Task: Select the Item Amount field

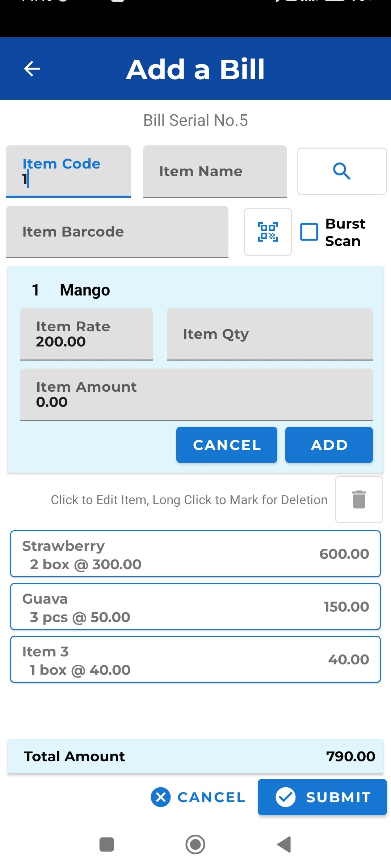Action: (196, 395)
